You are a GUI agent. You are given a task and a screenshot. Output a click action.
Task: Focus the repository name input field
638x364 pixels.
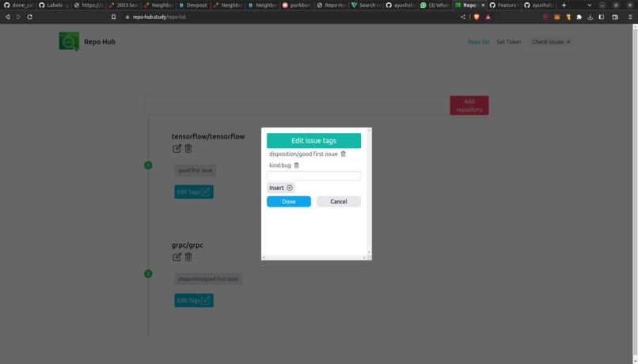(x=297, y=105)
